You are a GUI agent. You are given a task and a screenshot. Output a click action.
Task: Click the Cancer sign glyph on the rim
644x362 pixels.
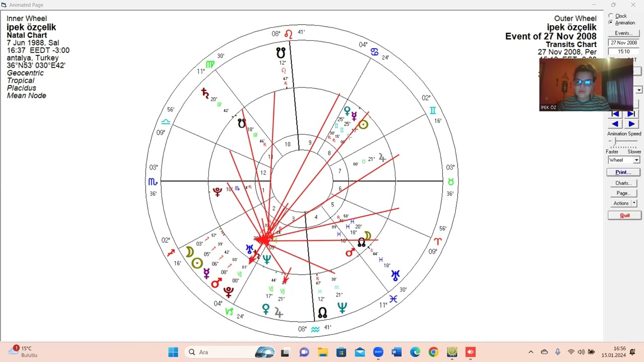(374, 52)
